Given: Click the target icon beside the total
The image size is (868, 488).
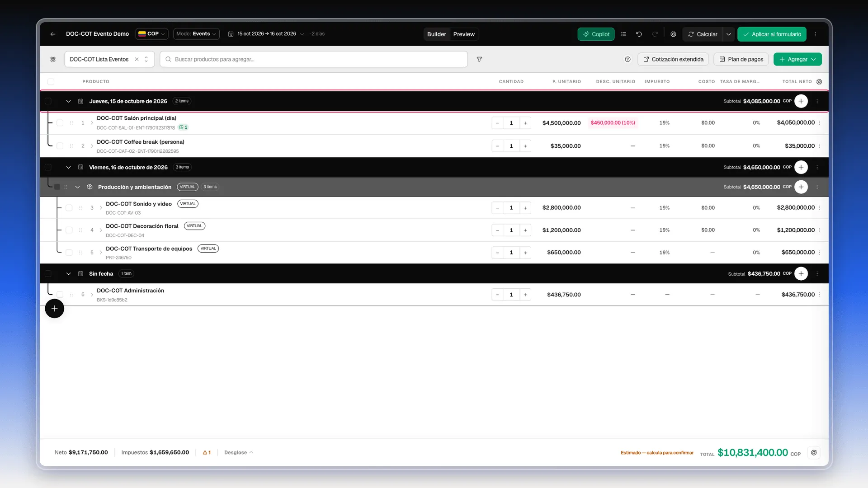Looking at the screenshot, I should [x=814, y=452].
